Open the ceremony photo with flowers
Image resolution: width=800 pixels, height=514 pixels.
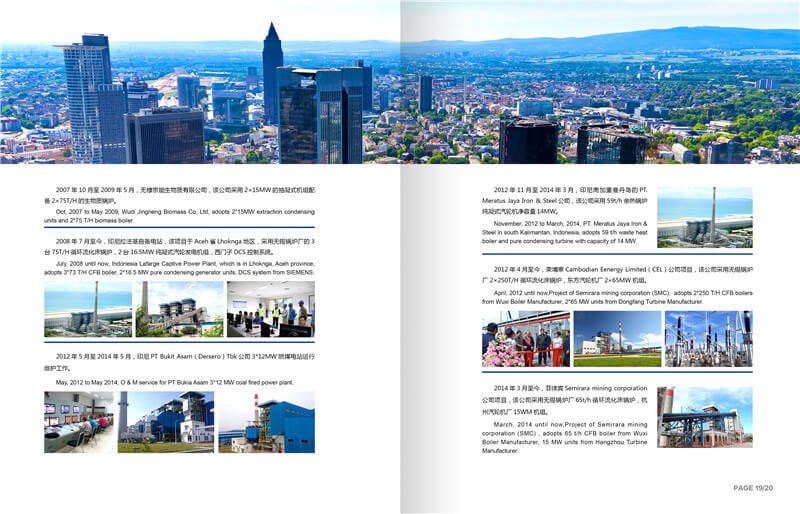pyautogui.click(x=523, y=338)
